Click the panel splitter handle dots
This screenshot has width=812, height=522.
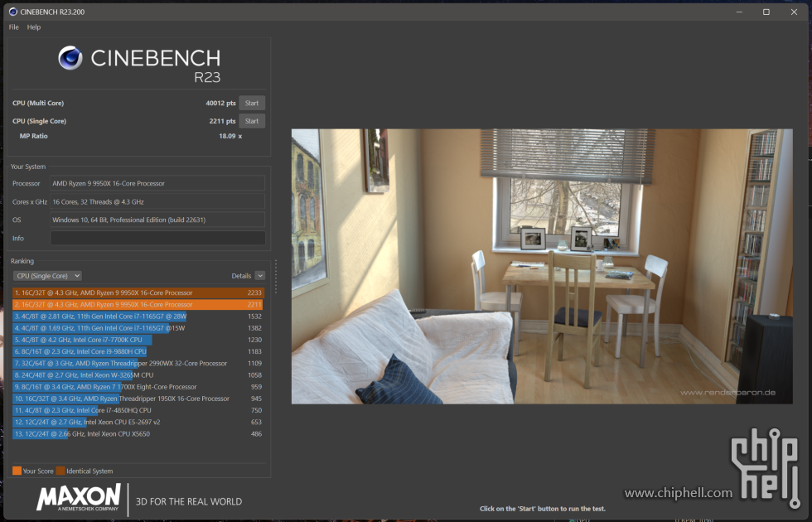[x=276, y=277]
